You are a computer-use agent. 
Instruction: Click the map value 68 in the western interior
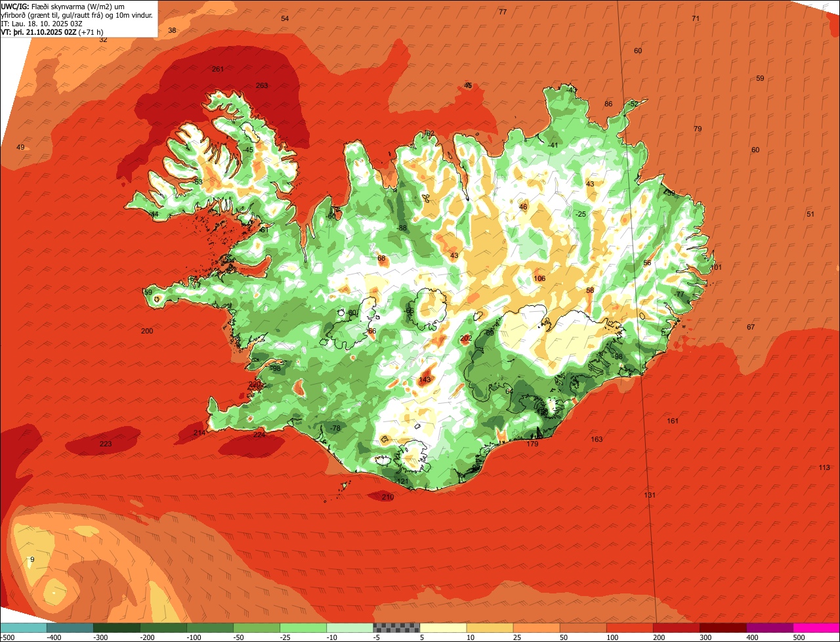(381, 259)
